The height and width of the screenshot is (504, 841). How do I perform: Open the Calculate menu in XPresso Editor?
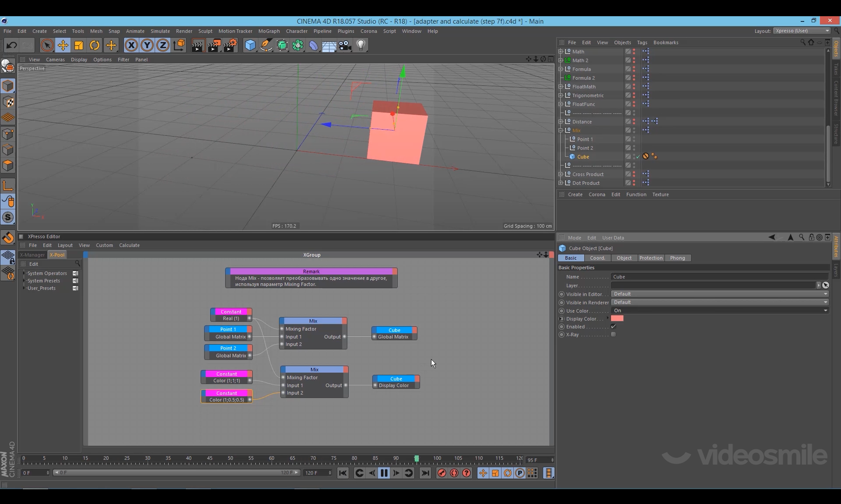pyautogui.click(x=129, y=245)
